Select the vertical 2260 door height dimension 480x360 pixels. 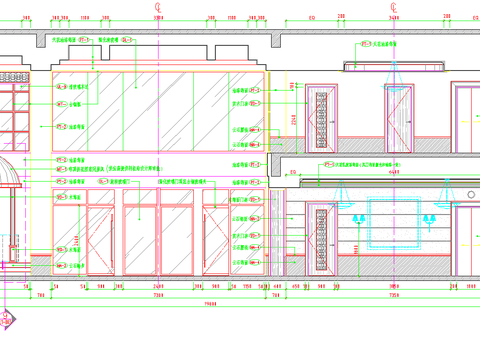coord(294,120)
